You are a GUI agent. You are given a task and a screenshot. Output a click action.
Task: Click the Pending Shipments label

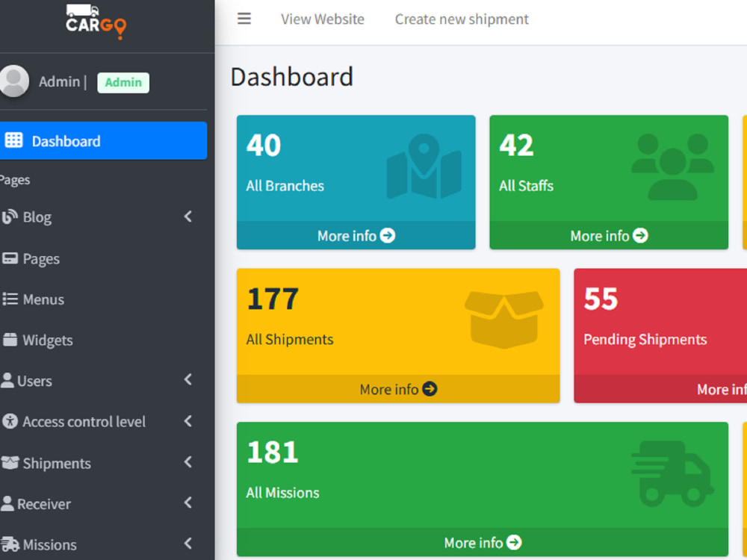pyautogui.click(x=645, y=340)
